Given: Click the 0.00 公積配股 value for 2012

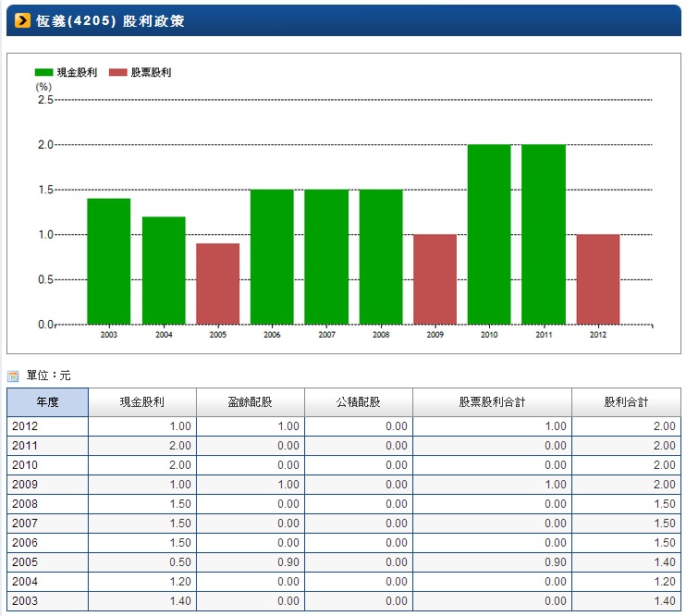Looking at the screenshot, I should 397,426.
